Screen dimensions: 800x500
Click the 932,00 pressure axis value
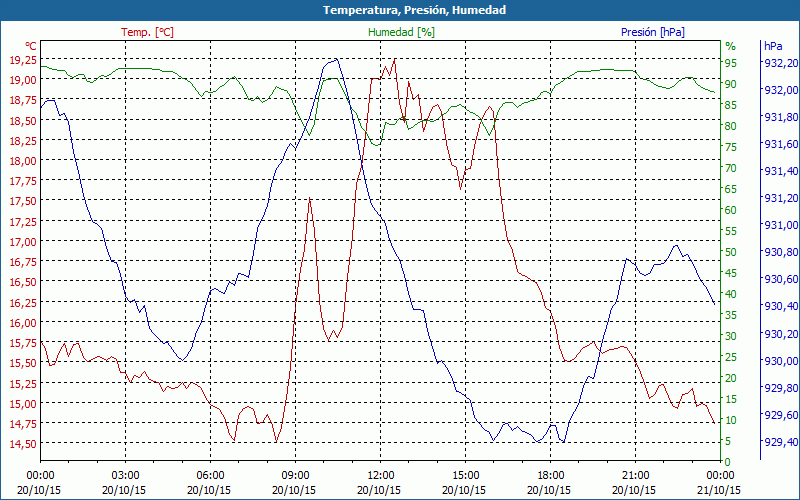(780, 90)
